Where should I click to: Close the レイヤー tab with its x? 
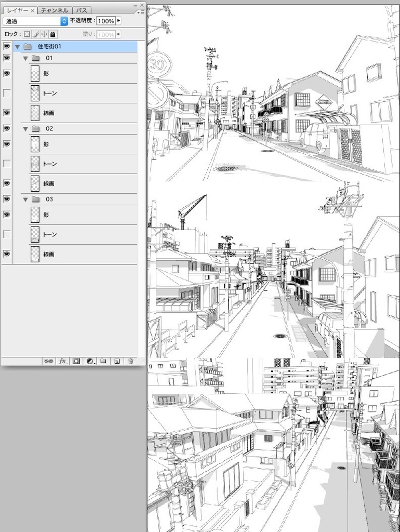[33, 10]
